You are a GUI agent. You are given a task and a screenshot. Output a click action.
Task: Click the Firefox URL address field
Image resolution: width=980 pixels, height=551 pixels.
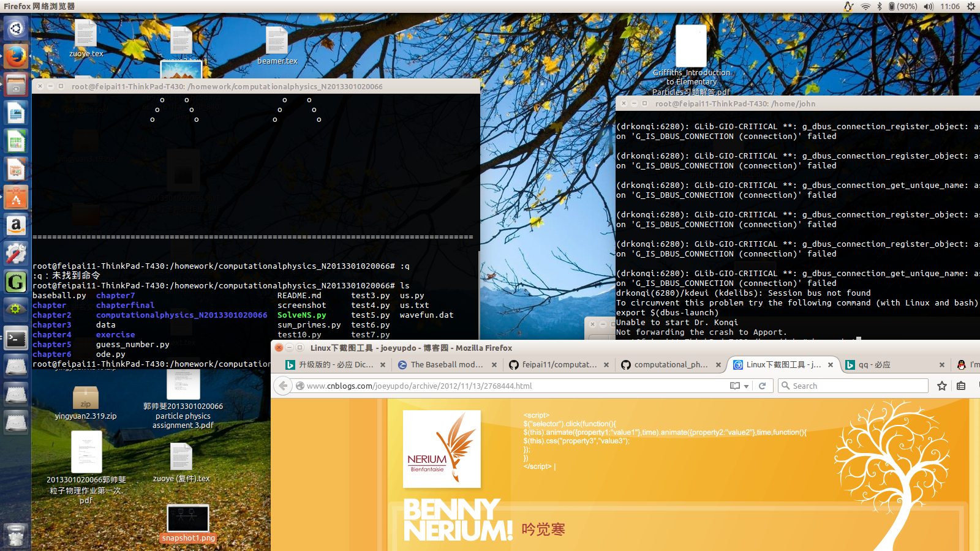pos(514,386)
